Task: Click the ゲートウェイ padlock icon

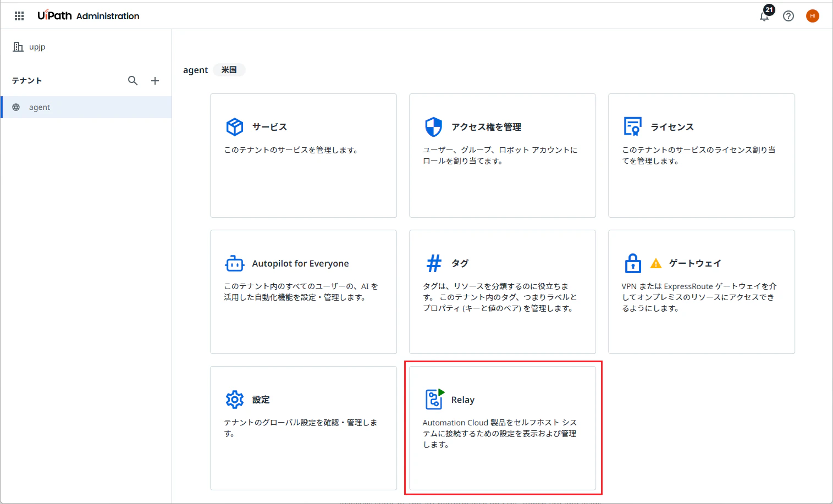Action: (633, 263)
